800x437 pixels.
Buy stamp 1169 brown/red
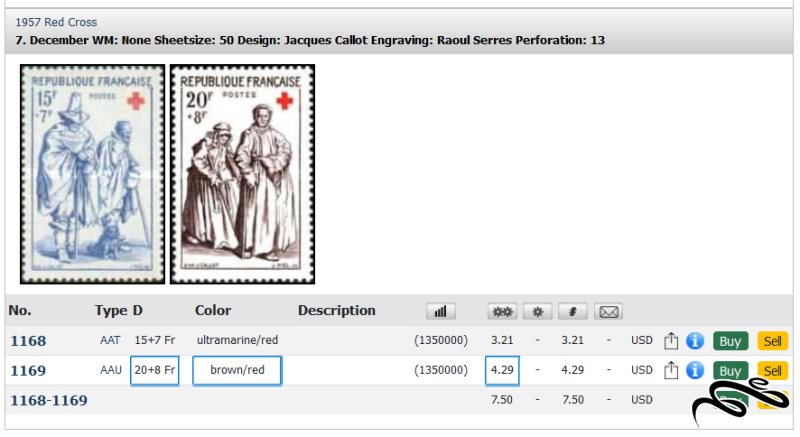[x=730, y=371]
